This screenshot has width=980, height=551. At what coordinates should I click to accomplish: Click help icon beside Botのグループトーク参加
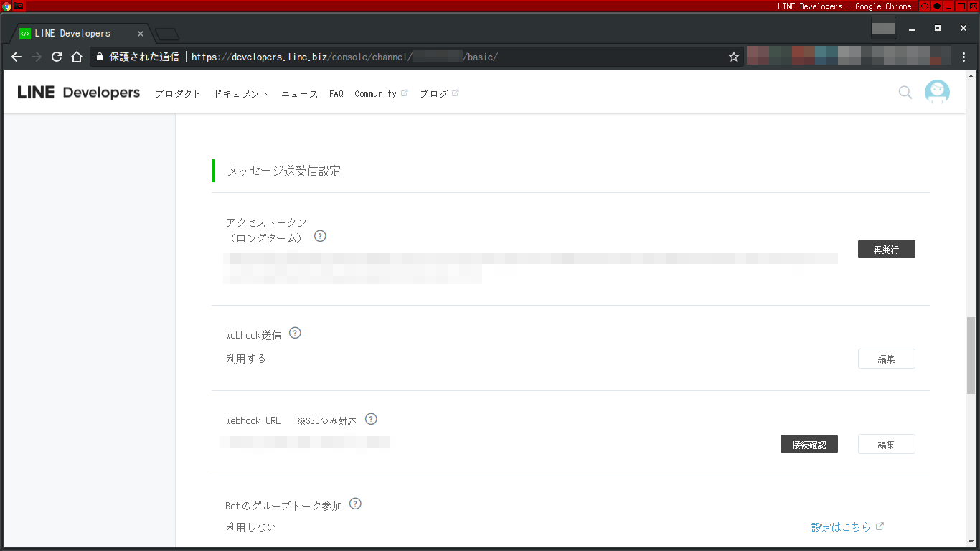[x=355, y=504]
